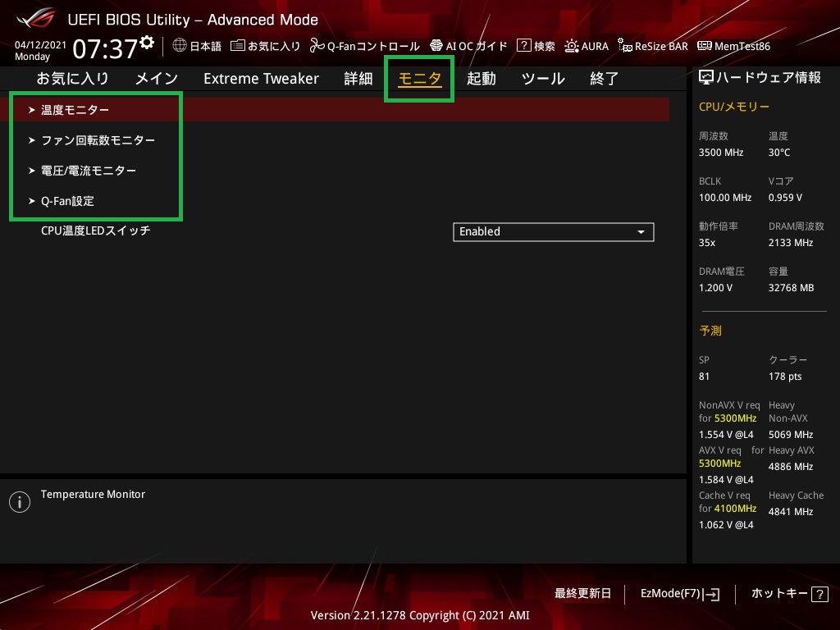Click the Temperature Monitor help text
Screen dimensions: 840x630
click(93, 495)
